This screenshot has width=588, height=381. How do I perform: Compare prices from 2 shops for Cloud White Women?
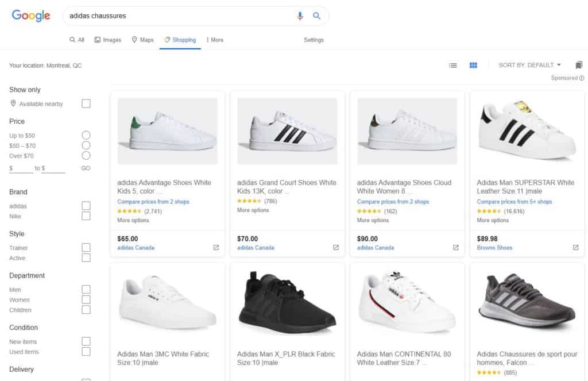[x=393, y=202]
